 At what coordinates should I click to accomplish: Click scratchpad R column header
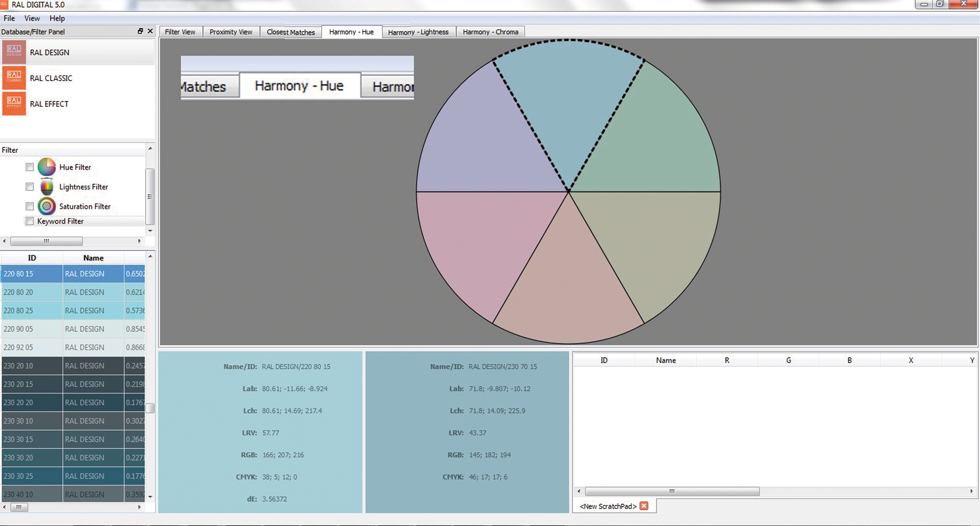[x=727, y=360]
